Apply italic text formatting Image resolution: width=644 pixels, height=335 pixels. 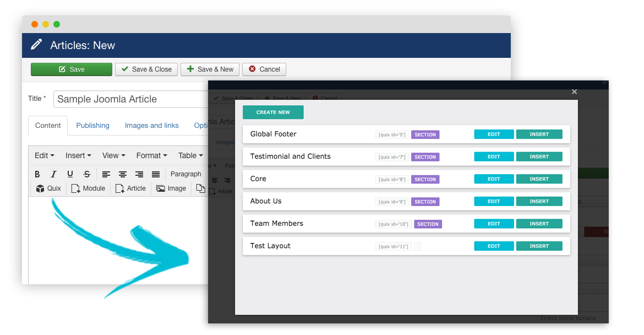tap(53, 174)
